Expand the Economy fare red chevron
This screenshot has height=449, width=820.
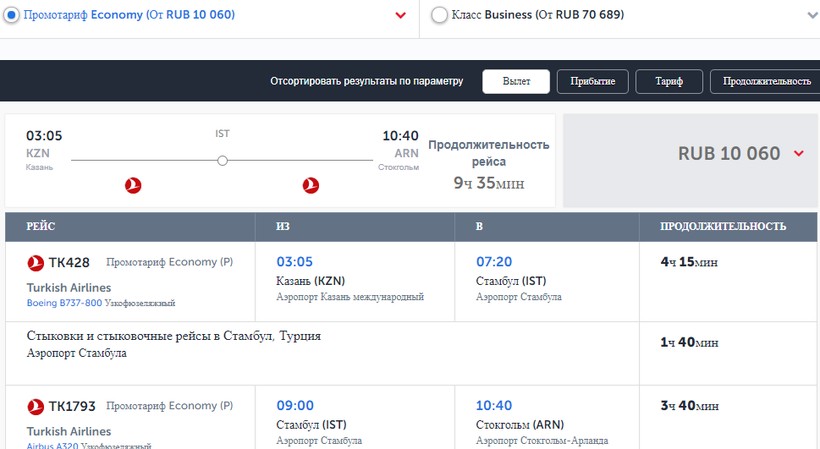click(x=401, y=16)
